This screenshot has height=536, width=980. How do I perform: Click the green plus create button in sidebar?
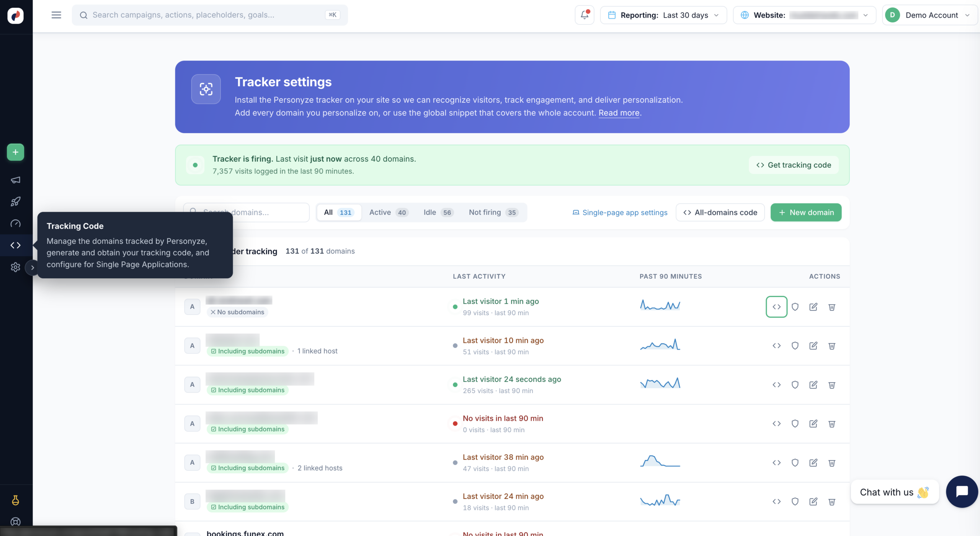coord(15,152)
